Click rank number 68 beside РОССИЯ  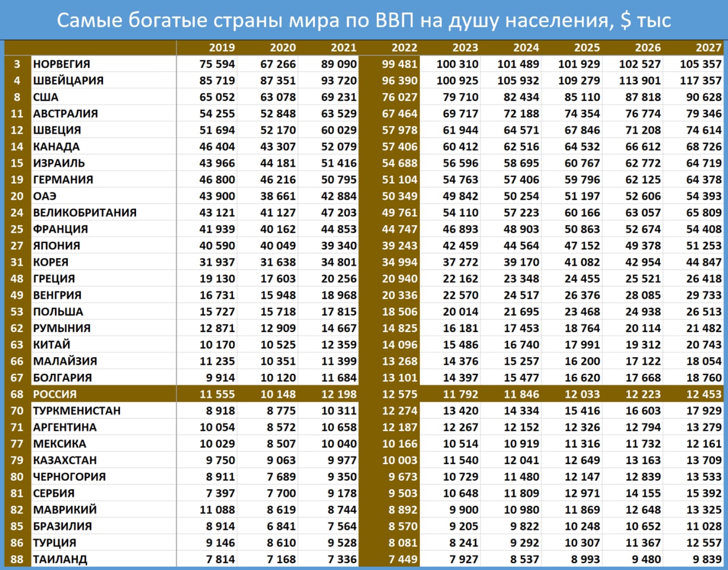point(17,394)
